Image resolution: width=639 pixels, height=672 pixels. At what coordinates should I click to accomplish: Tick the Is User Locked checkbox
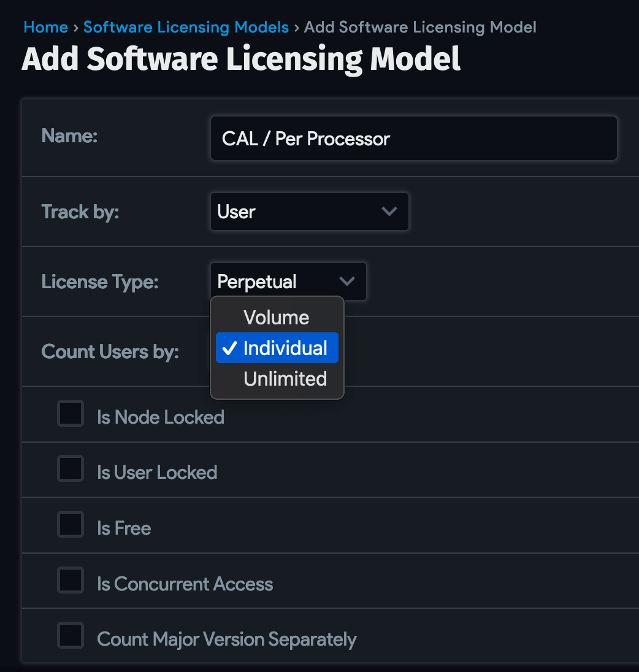coord(71,469)
